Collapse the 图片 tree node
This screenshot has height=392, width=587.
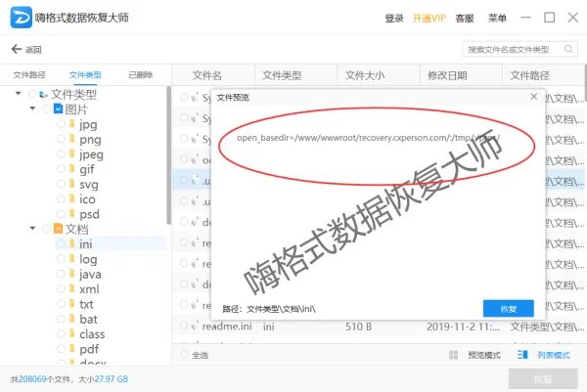pos(32,109)
